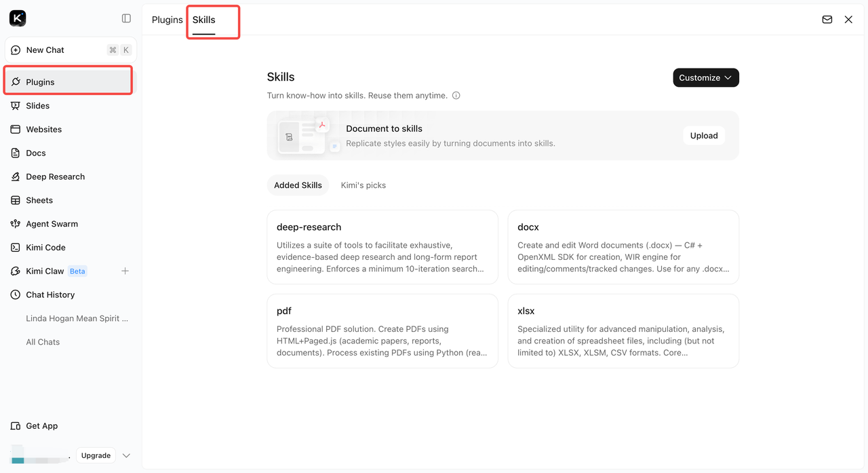
Task: Open Slides in the sidebar
Action: [x=71, y=106]
